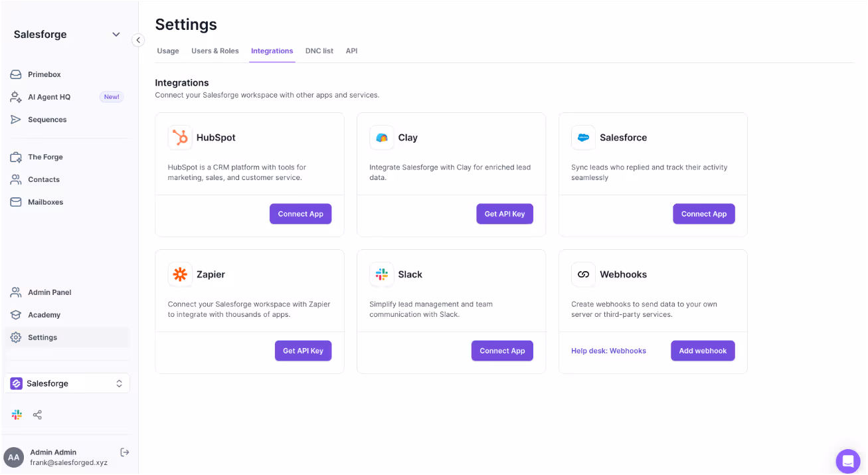Open Academy graduation cap icon

pos(16,315)
